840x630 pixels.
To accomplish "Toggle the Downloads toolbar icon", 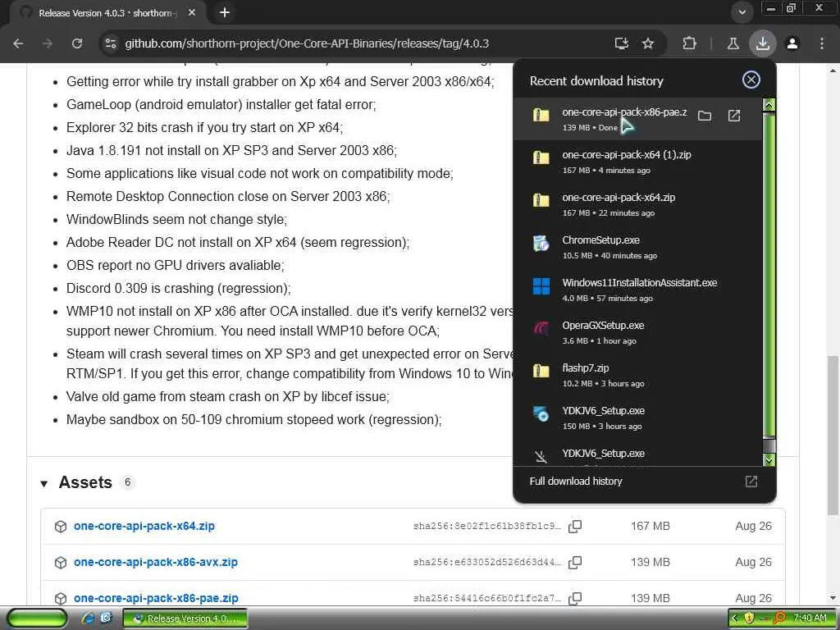I will pyautogui.click(x=763, y=43).
